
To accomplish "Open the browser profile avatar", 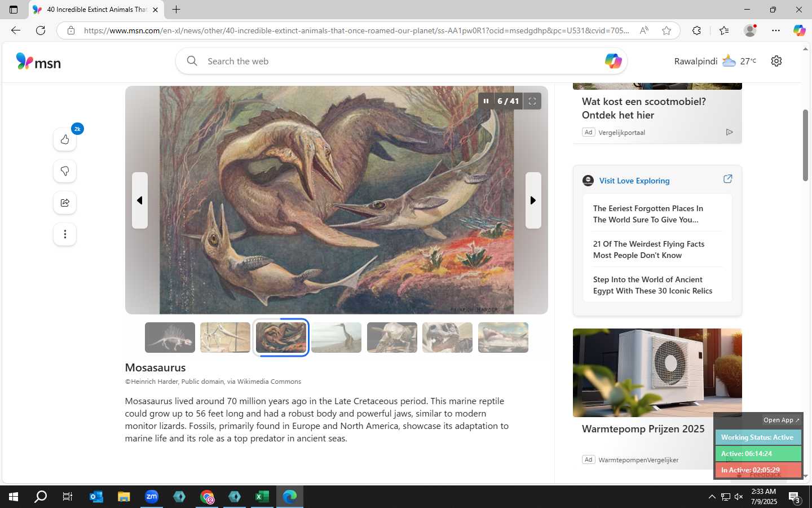I will (750, 30).
